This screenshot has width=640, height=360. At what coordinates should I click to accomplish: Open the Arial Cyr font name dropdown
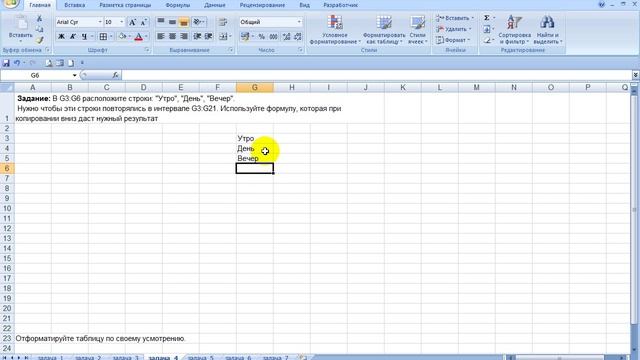(100, 22)
